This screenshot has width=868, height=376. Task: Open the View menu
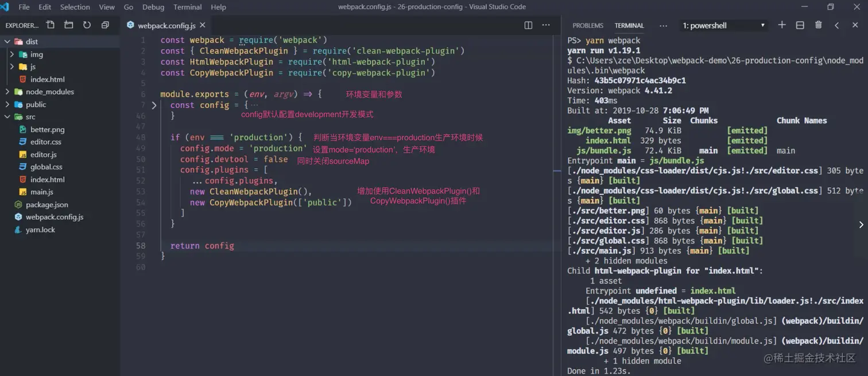pyautogui.click(x=107, y=7)
